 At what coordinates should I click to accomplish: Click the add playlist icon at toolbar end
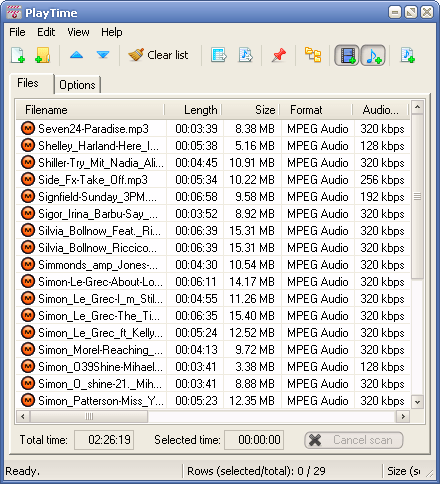[x=408, y=55]
